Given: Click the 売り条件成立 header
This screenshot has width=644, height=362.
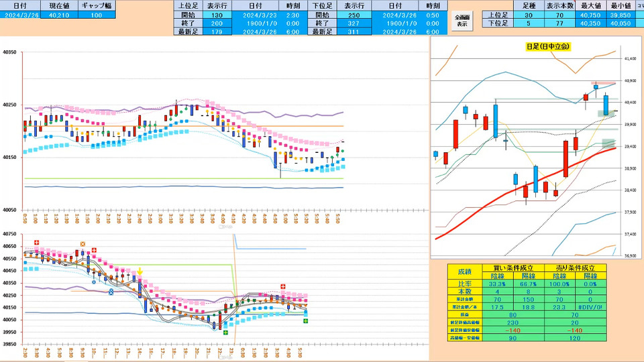Looking at the screenshot, I should pos(575,267).
